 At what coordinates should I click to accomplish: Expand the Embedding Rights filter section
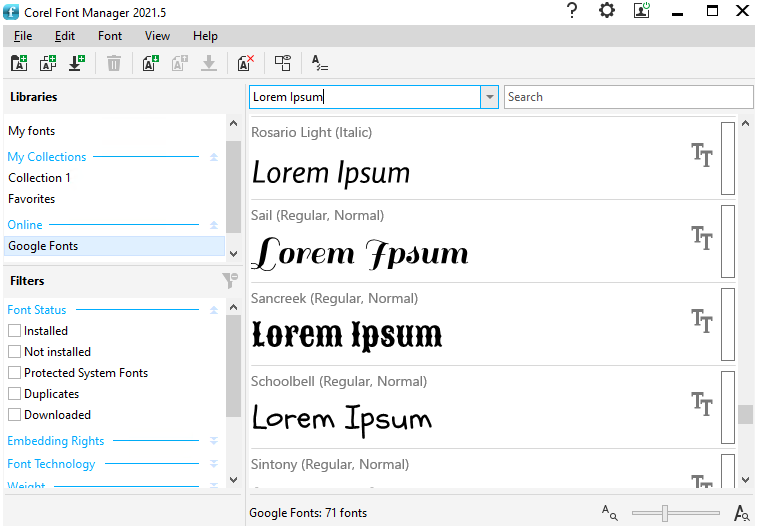click(x=213, y=441)
